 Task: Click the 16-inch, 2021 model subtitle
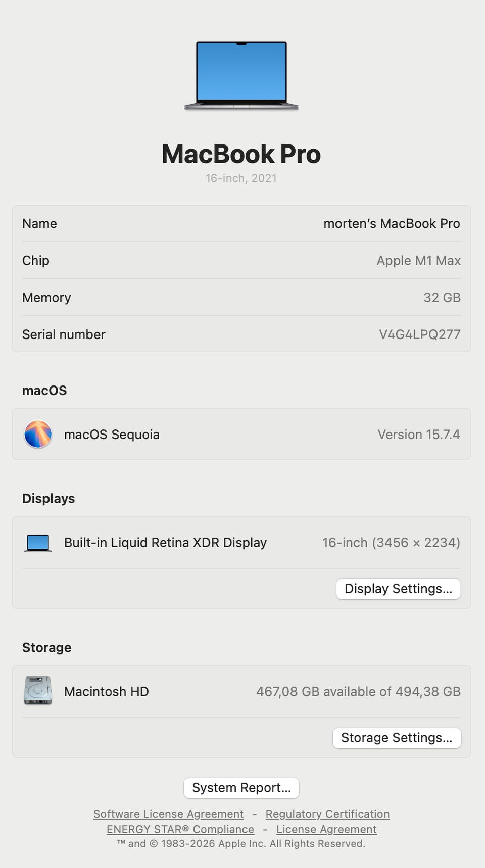[x=241, y=178]
